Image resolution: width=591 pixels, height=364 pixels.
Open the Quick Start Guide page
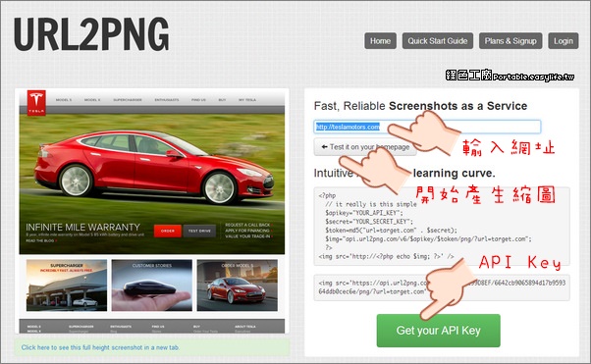click(438, 40)
